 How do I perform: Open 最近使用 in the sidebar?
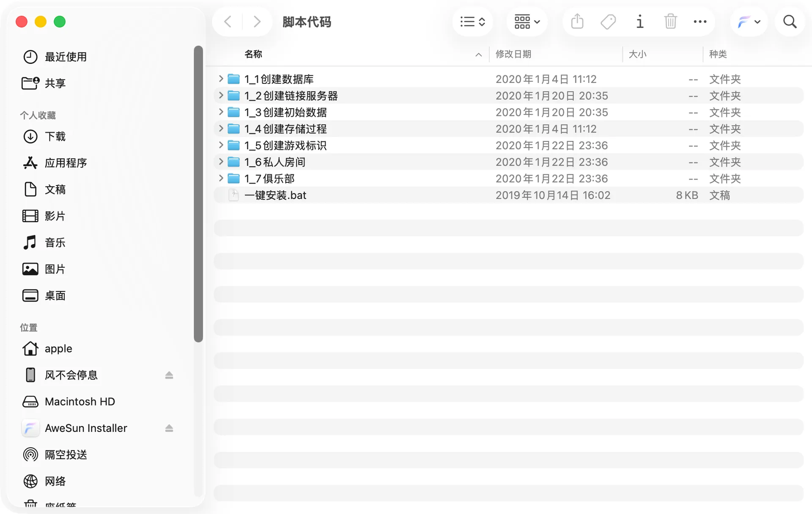coord(66,57)
